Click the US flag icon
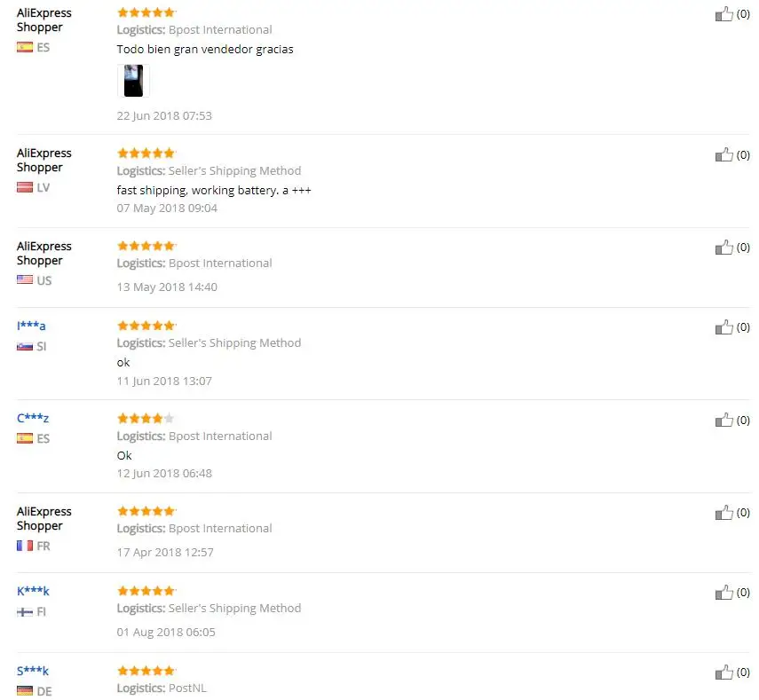 click(25, 280)
